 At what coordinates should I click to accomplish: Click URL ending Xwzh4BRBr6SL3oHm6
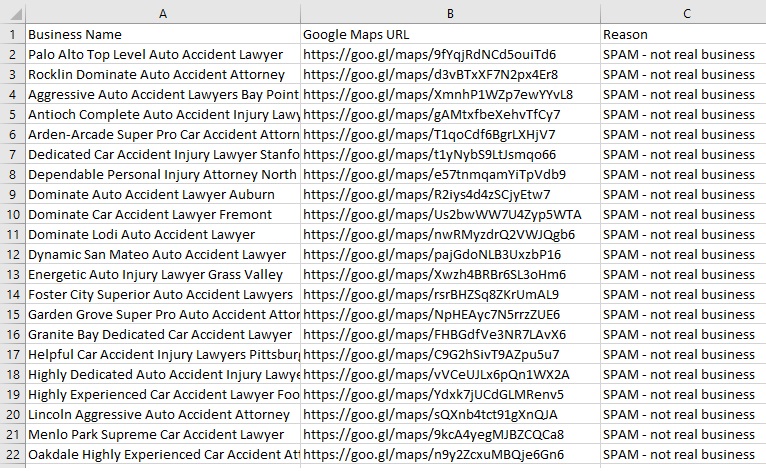(450, 275)
